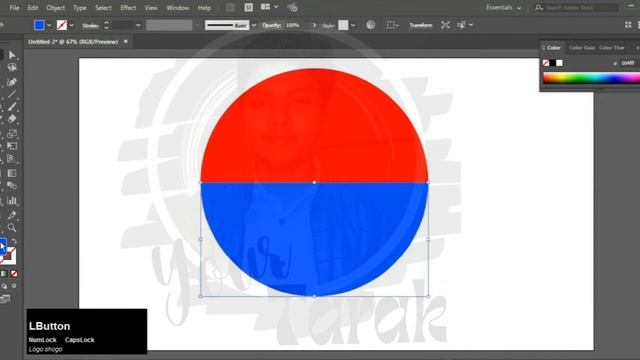Select the Gradient tool

tap(12, 173)
